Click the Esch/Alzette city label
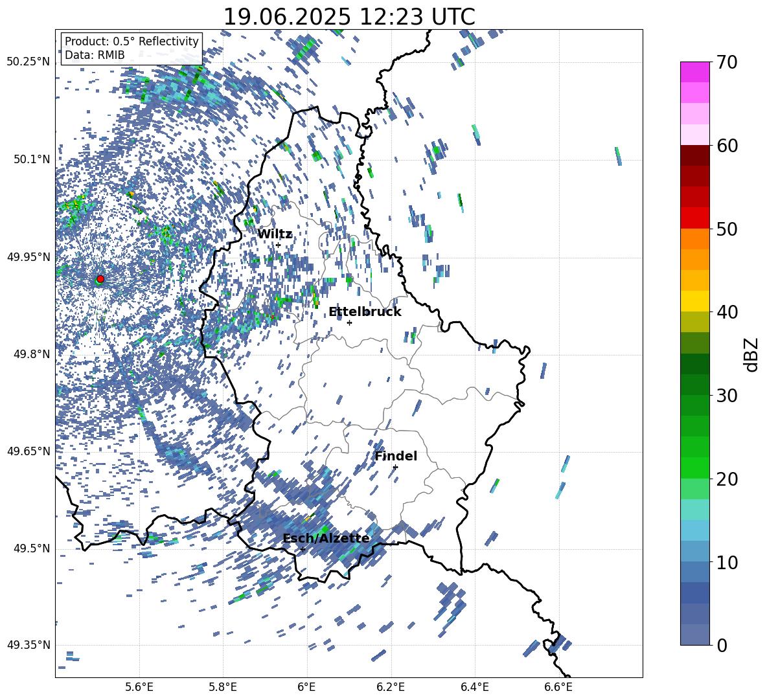 [x=326, y=538]
